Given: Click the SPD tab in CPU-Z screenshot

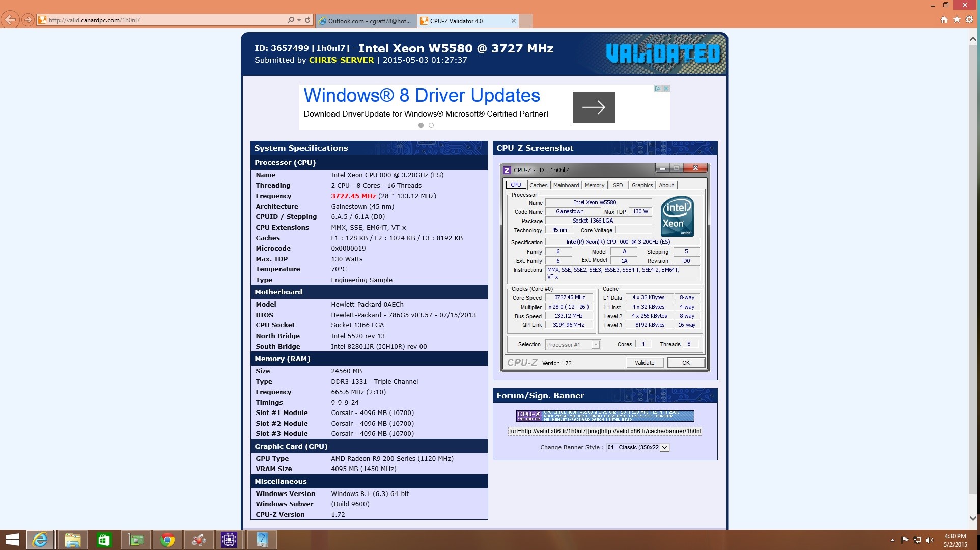Looking at the screenshot, I should pyautogui.click(x=618, y=185).
